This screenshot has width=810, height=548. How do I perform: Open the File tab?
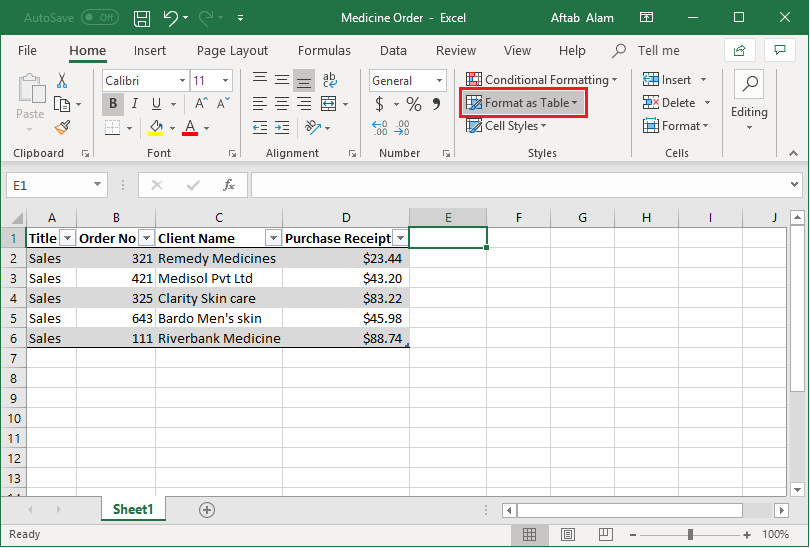(x=27, y=51)
